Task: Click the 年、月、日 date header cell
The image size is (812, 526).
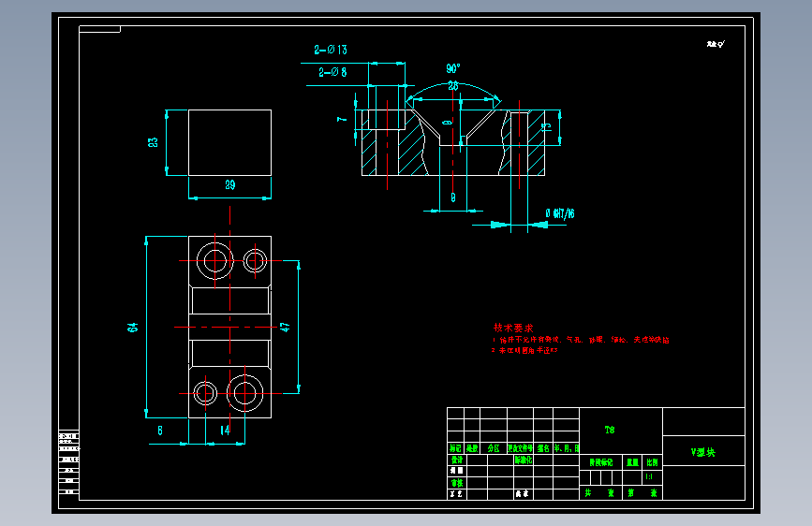Action: [x=566, y=448]
